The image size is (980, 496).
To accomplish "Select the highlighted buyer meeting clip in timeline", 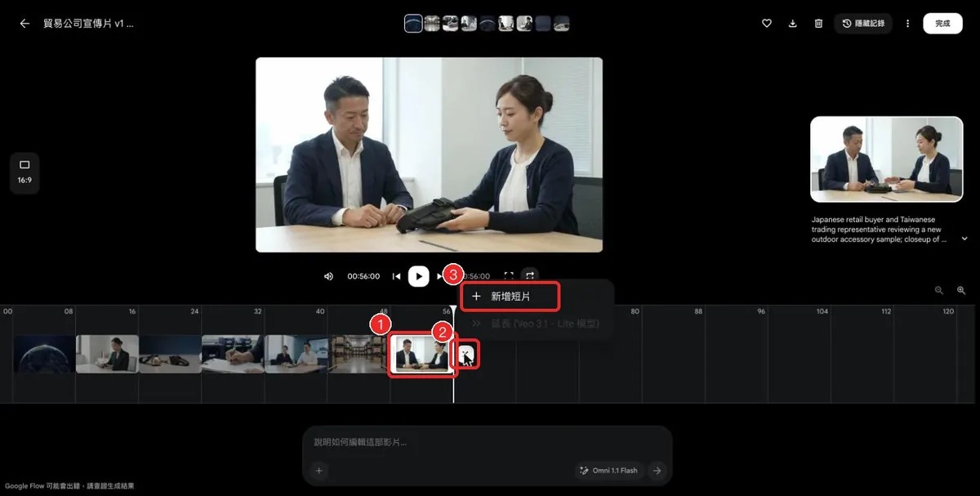I will pyautogui.click(x=422, y=354).
